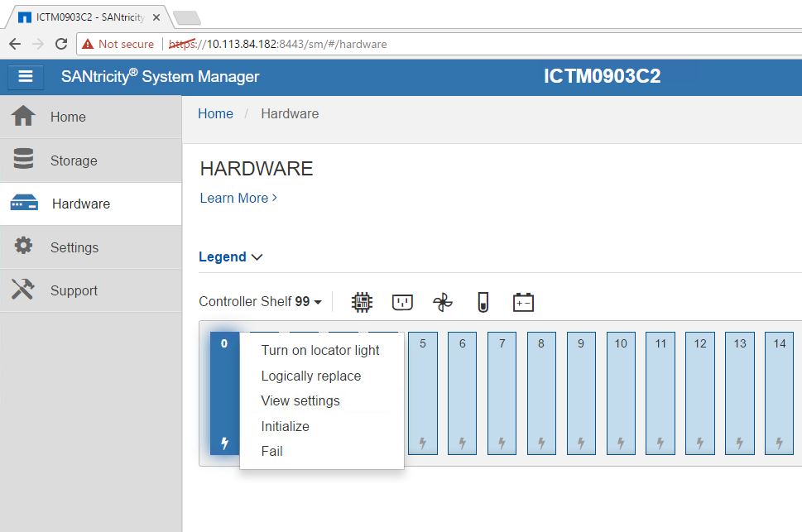Show temperature sensor icon

click(x=483, y=302)
